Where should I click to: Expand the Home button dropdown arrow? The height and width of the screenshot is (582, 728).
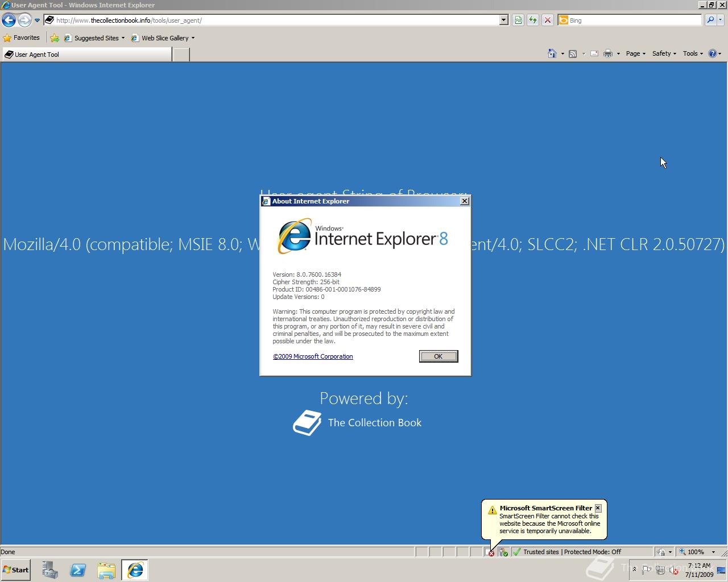pyautogui.click(x=562, y=54)
